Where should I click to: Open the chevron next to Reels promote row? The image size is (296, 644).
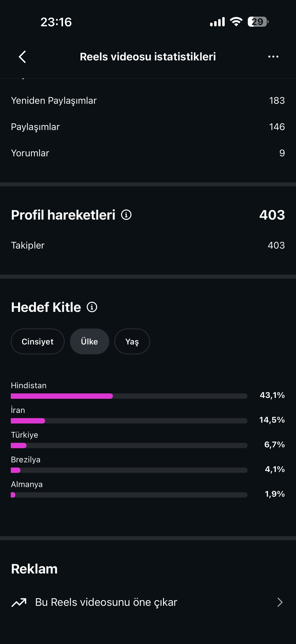tap(280, 602)
